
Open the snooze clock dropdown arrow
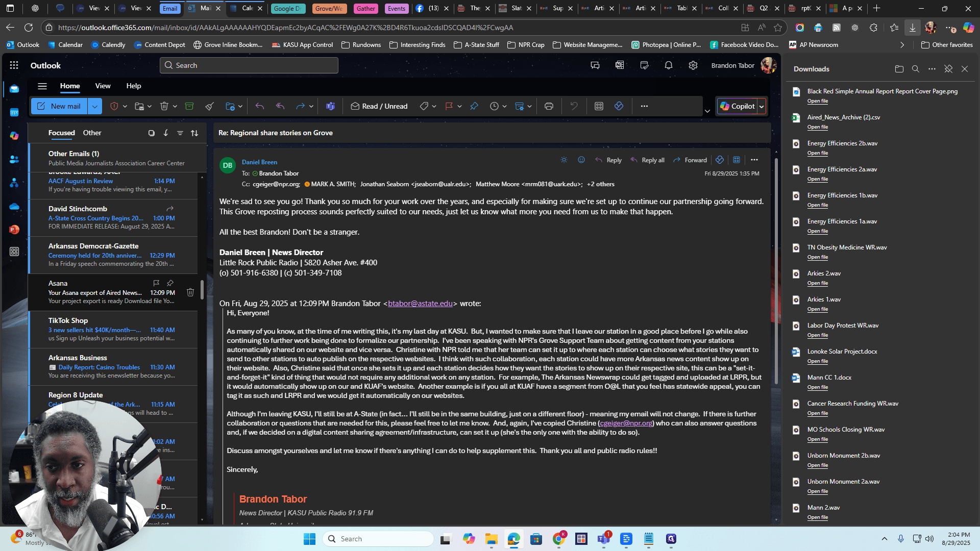tap(504, 106)
